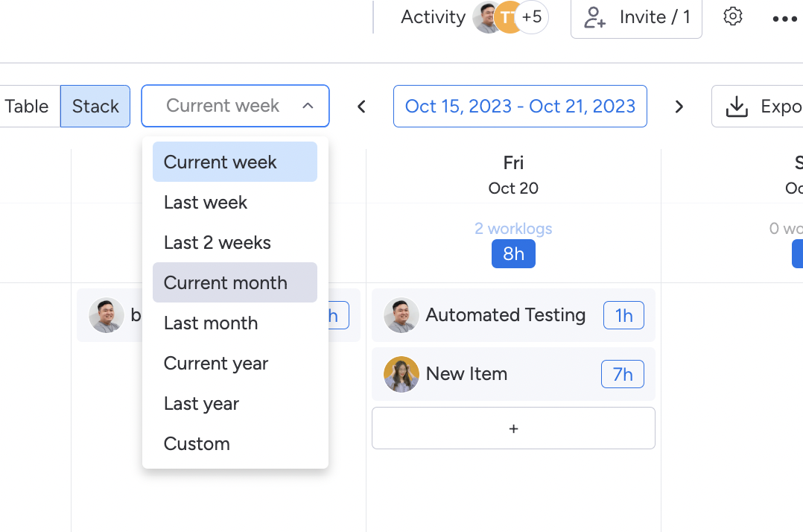This screenshot has width=803, height=532.
Task: Click avatar on Automated Testing worklog
Action: (x=401, y=315)
